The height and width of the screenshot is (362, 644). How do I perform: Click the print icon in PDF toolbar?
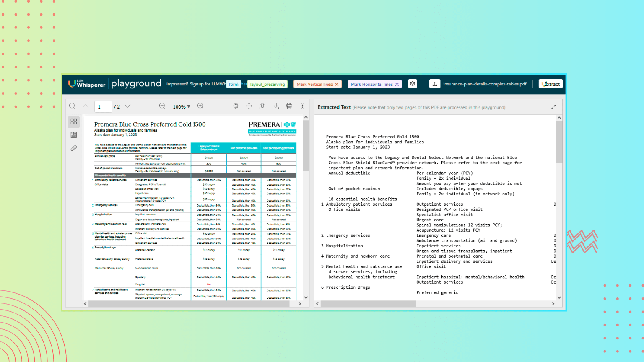pyautogui.click(x=289, y=106)
